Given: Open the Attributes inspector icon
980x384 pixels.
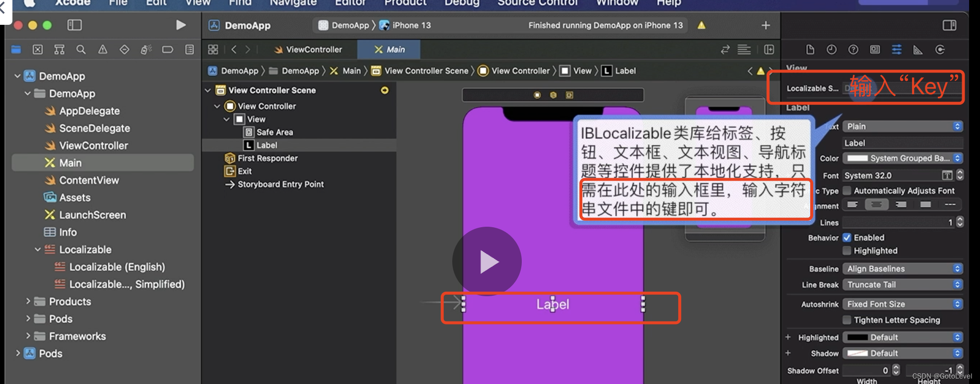Looking at the screenshot, I should [x=897, y=49].
